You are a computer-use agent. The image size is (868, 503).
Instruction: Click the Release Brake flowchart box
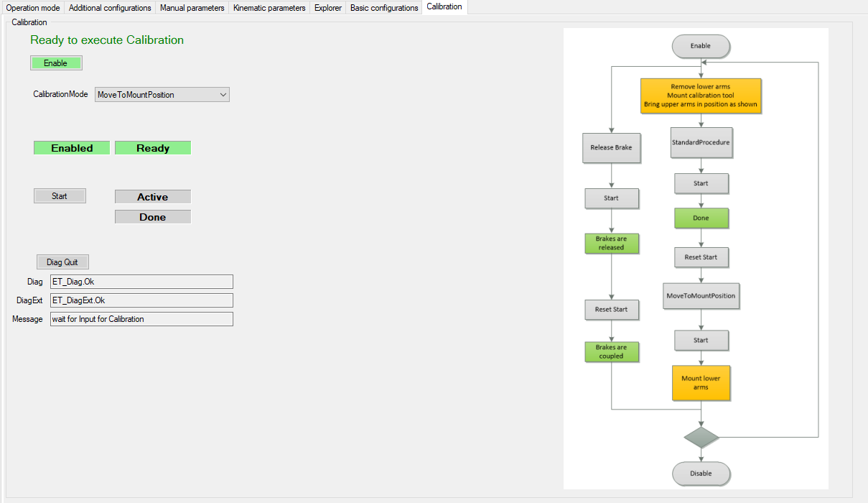tap(611, 147)
